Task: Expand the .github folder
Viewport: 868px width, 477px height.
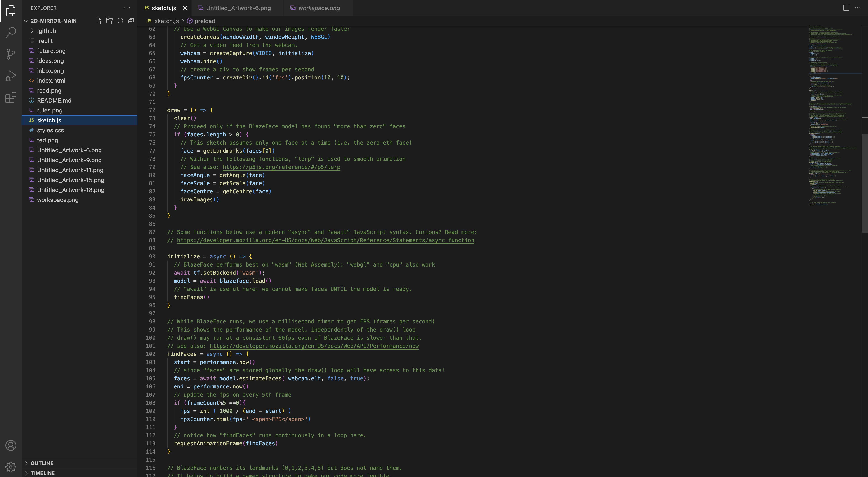Action: [x=47, y=31]
